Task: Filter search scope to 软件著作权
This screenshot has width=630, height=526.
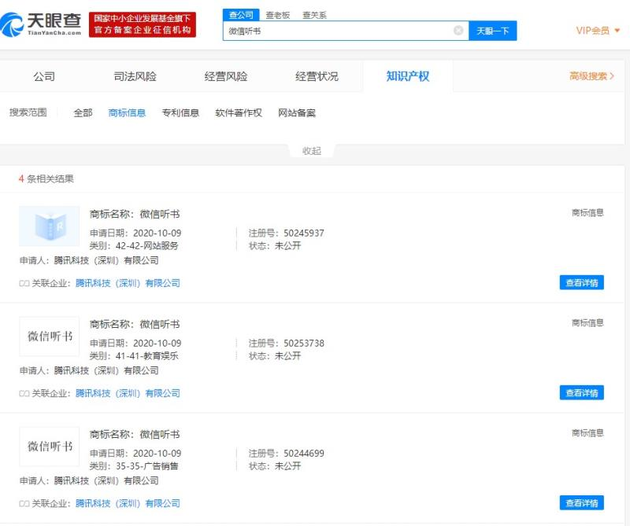Action: pyautogui.click(x=239, y=113)
